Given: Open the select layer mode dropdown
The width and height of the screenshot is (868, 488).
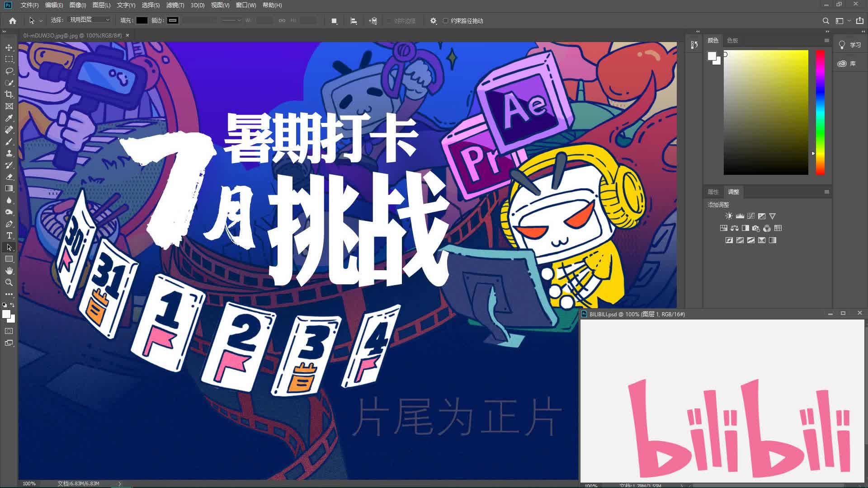Looking at the screenshot, I should (89, 20).
